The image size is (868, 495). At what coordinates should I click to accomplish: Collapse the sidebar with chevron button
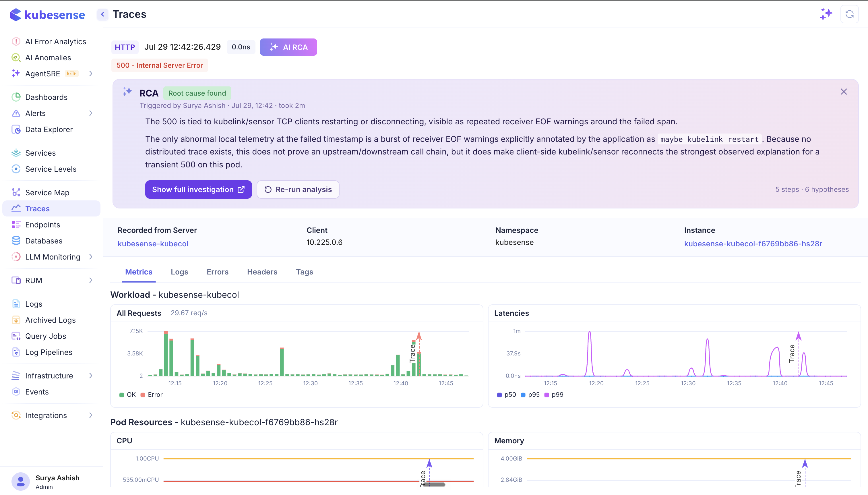[102, 14]
